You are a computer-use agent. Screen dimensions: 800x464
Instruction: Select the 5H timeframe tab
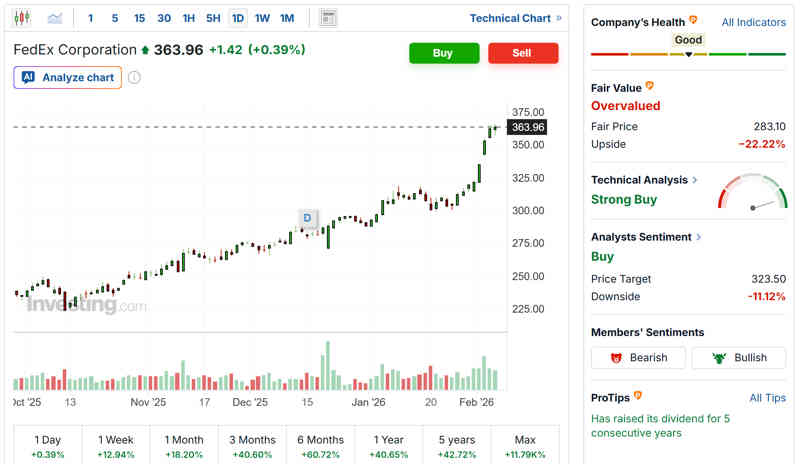pyautogui.click(x=213, y=18)
